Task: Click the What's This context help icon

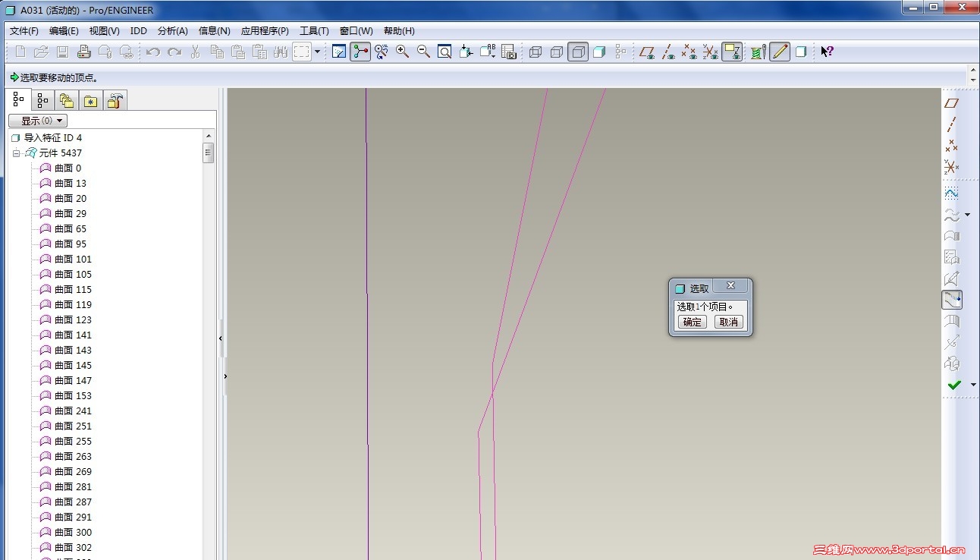Action: coord(828,52)
